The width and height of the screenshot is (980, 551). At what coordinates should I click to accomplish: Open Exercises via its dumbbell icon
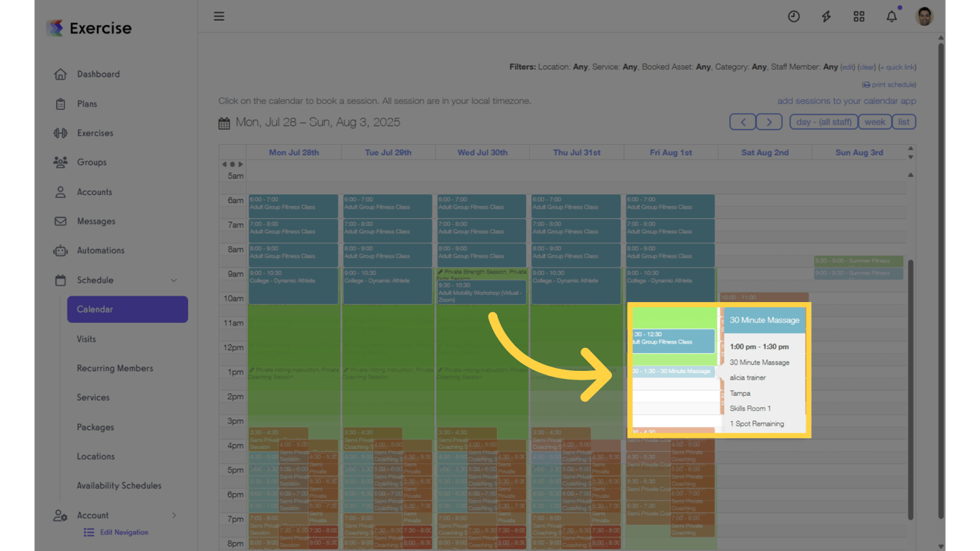(60, 133)
